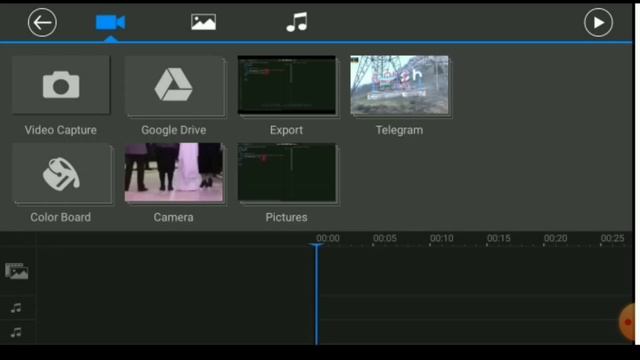Open the music media tab
Viewport: 640px width, 360px height.
pos(297,22)
